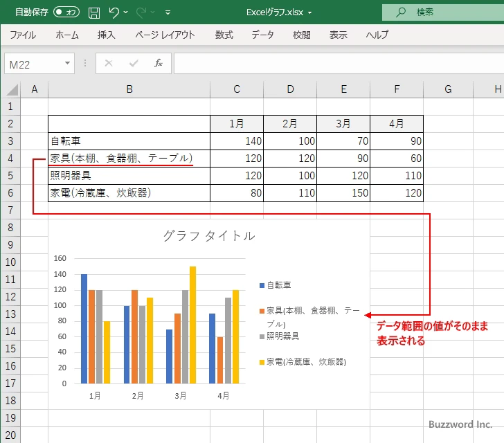Click the 4月 header cell in table
The width and height of the screenshot is (504, 443).
(x=397, y=124)
